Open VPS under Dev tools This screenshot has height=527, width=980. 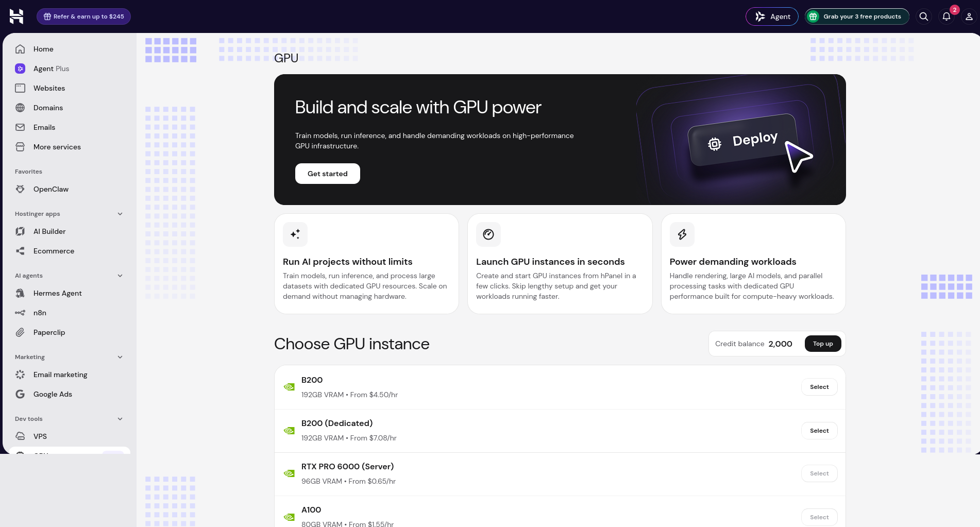tap(70, 436)
